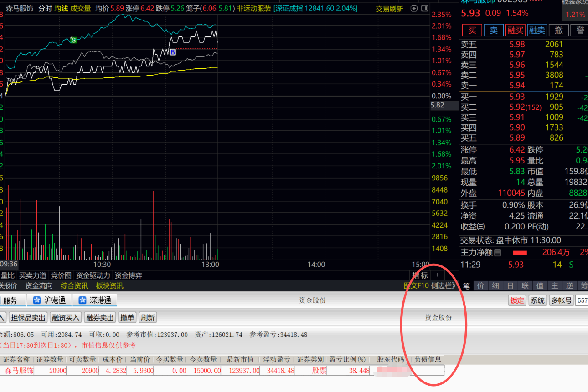Open the 综合资讯 tab

[74, 286]
